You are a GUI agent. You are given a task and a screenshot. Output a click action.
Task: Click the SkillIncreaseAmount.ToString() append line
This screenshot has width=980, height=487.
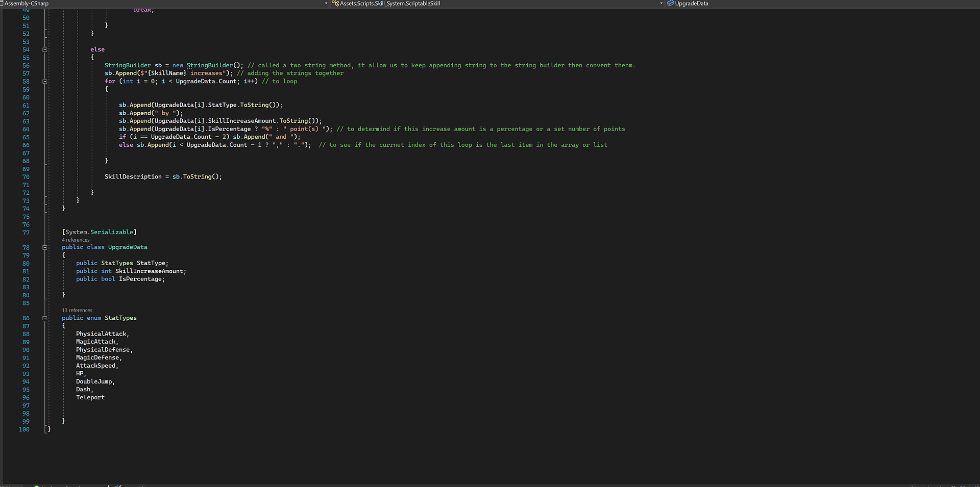tap(220, 121)
